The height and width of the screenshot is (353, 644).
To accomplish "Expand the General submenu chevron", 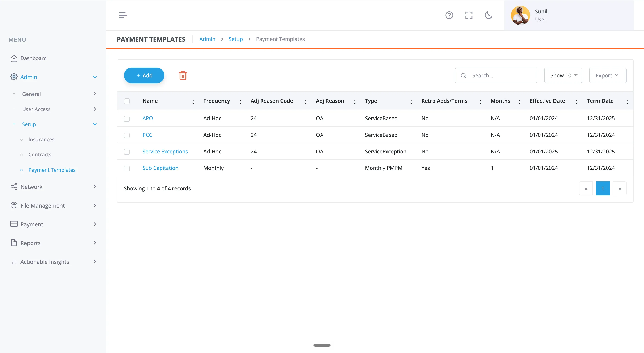I will (x=95, y=94).
